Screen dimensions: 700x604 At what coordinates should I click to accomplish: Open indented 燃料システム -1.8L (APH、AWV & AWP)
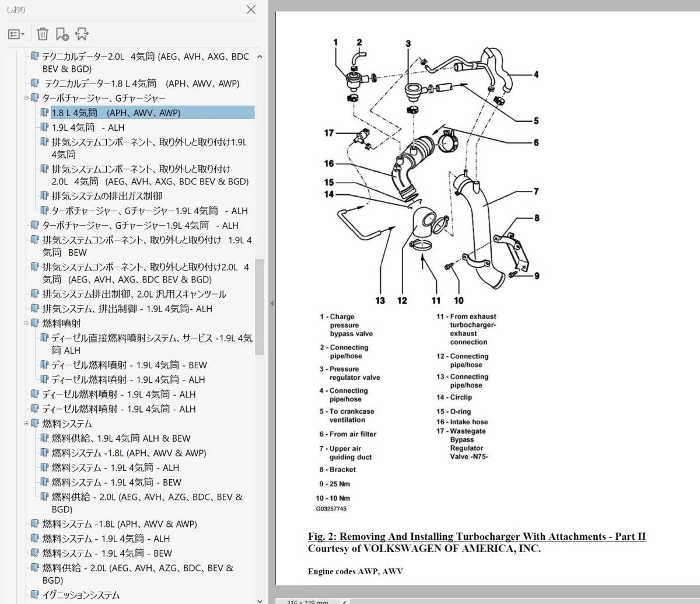(x=129, y=453)
